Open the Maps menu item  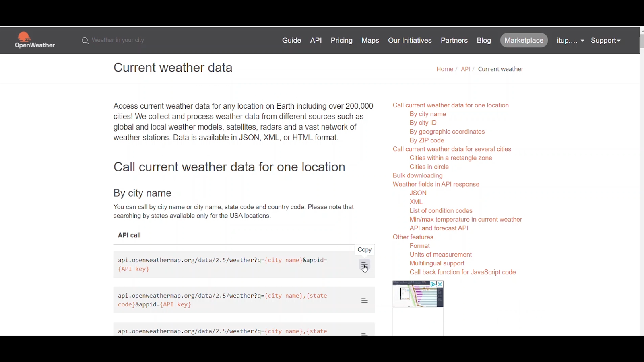coord(370,41)
